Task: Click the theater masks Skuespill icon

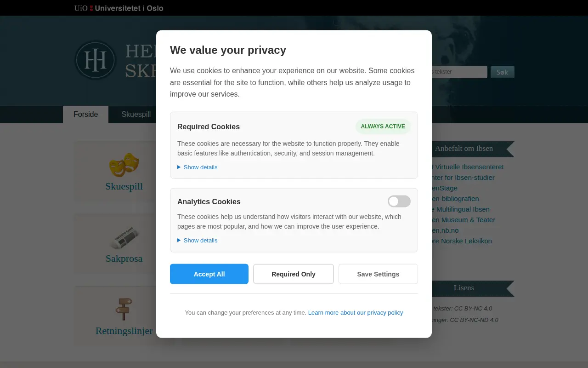Action: (124, 165)
